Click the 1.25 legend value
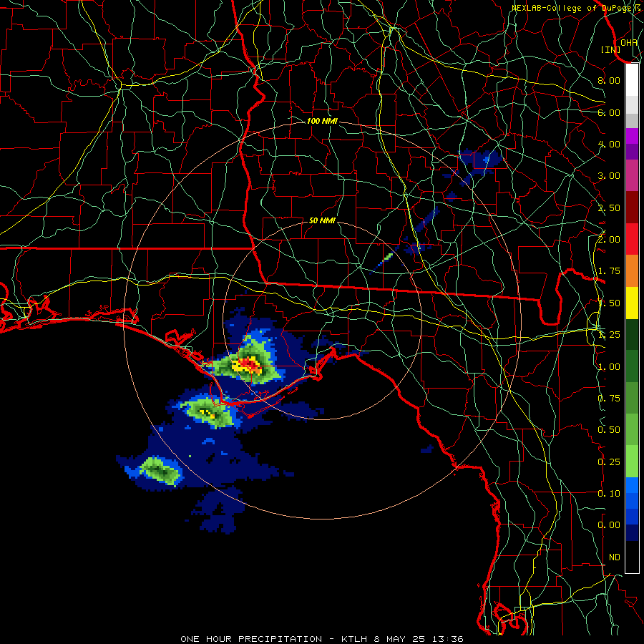The width and height of the screenshot is (644, 644). [x=609, y=335]
